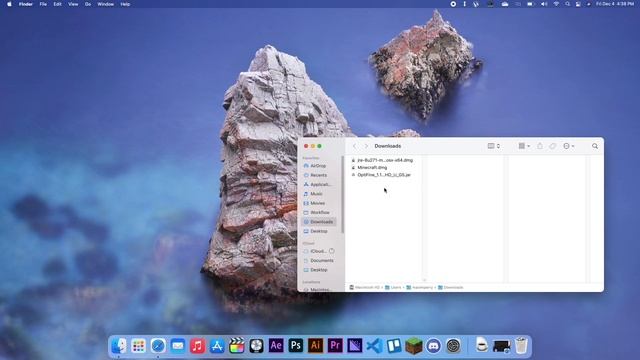Launch Minecraft from the Dock
The height and width of the screenshot is (360, 640).
[x=413, y=346]
